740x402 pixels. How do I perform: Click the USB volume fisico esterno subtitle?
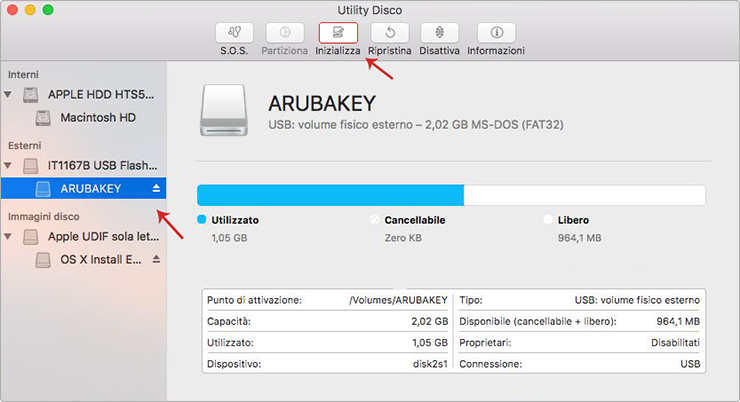pos(416,125)
